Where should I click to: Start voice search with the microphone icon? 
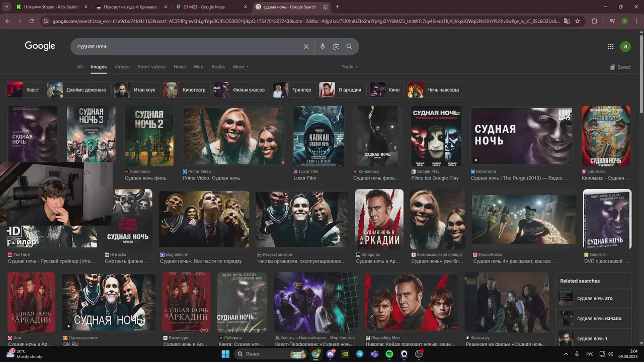pos(323,46)
